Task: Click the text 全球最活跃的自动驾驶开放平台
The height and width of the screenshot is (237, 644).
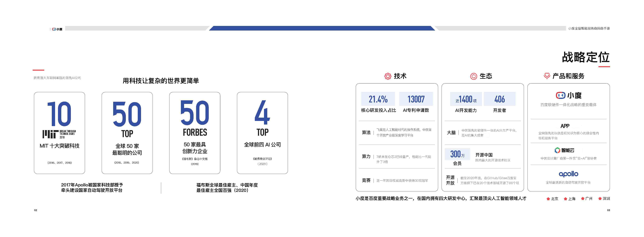Action: (x=568, y=183)
